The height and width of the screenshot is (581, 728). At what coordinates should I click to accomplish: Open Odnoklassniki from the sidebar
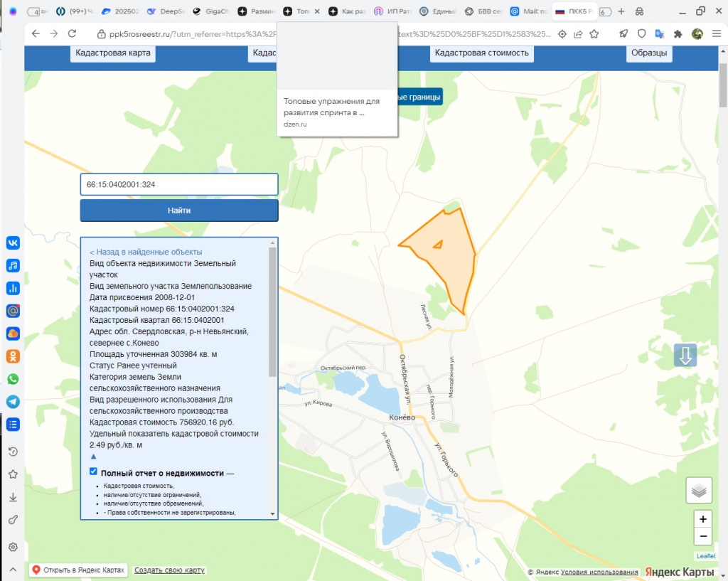point(13,356)
